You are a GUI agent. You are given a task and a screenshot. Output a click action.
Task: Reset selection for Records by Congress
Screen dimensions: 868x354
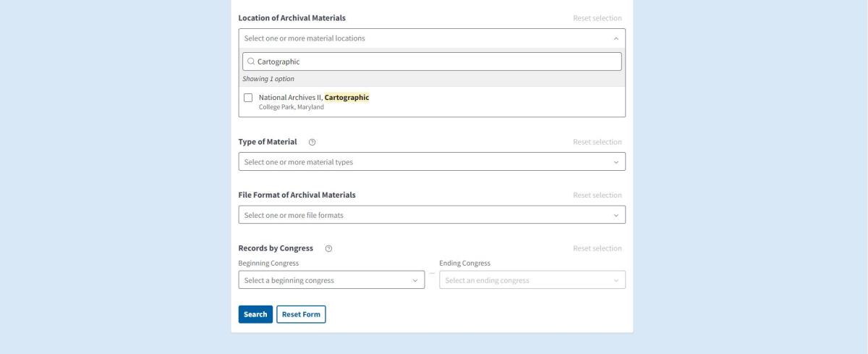click(597, 248)
